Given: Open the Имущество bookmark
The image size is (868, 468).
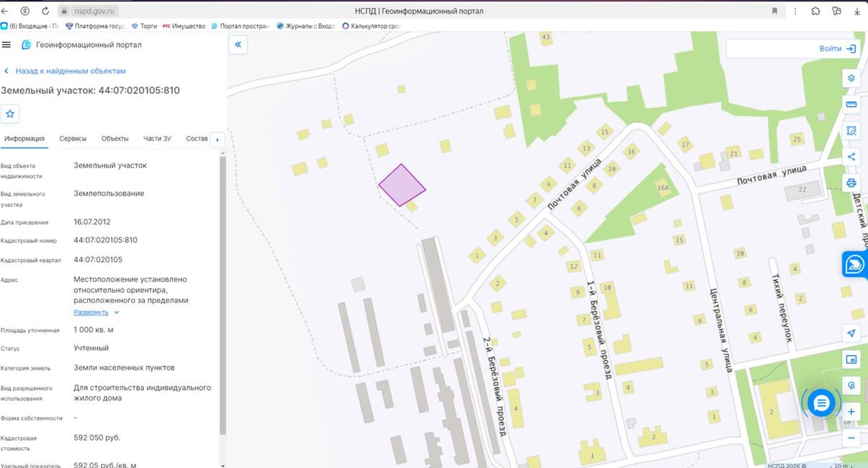Looking at the screenshot, I should (184, 26).
